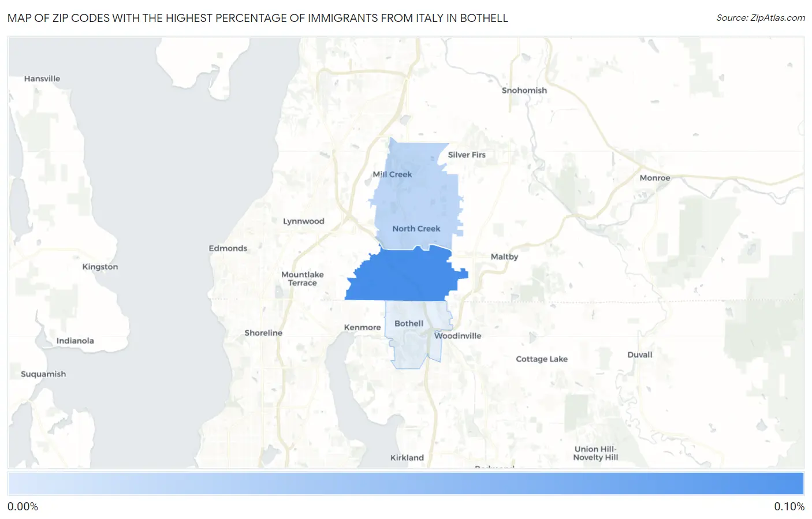The image size is (812, 519).
Task: Click the 'Snohomish' map label
Action: tap(524, 90)
